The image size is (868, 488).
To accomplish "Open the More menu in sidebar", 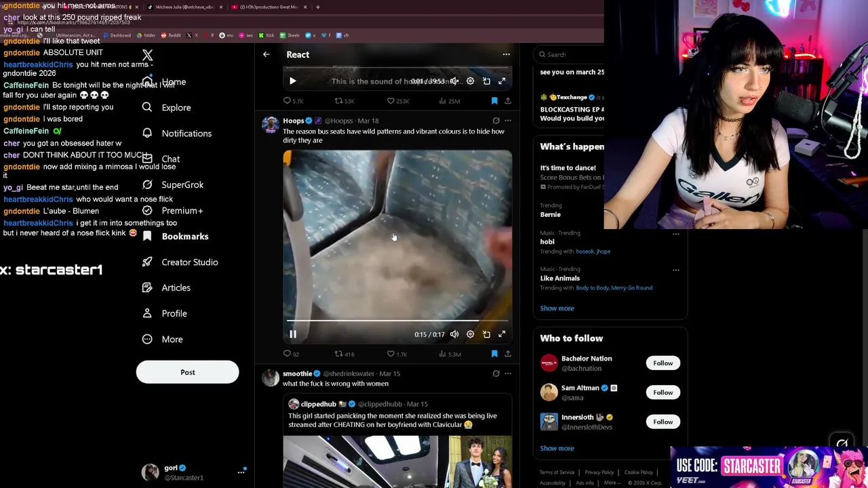I will (162, 340).
